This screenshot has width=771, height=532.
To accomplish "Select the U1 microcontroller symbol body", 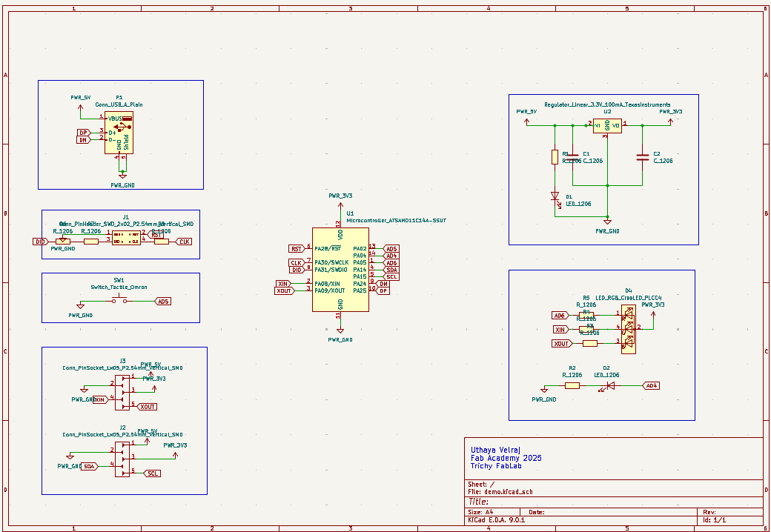I will click(340, 269).
